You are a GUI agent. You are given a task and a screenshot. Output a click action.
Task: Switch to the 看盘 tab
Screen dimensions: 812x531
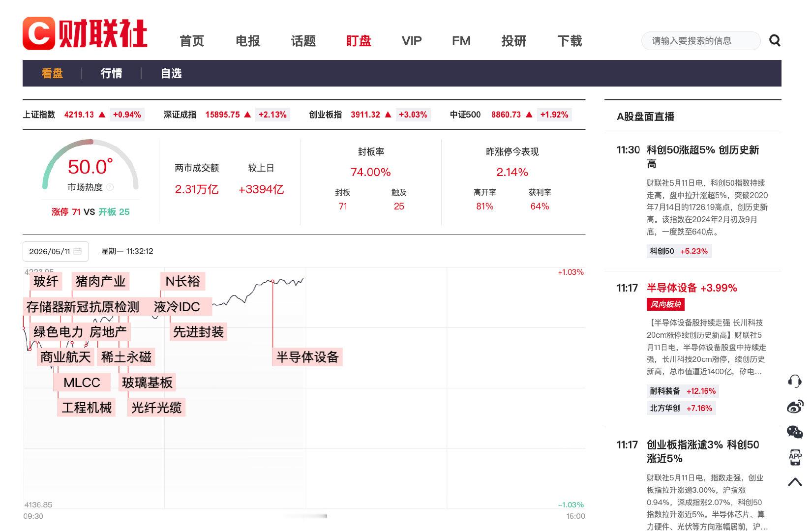52,73
